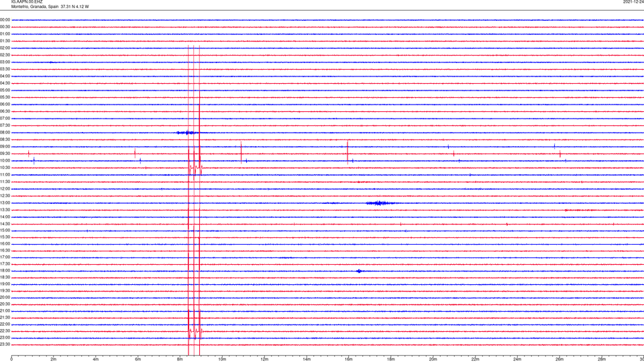Click the 18m tick on the time axis
Screen dimensions: 644x362
coord(391,359)
